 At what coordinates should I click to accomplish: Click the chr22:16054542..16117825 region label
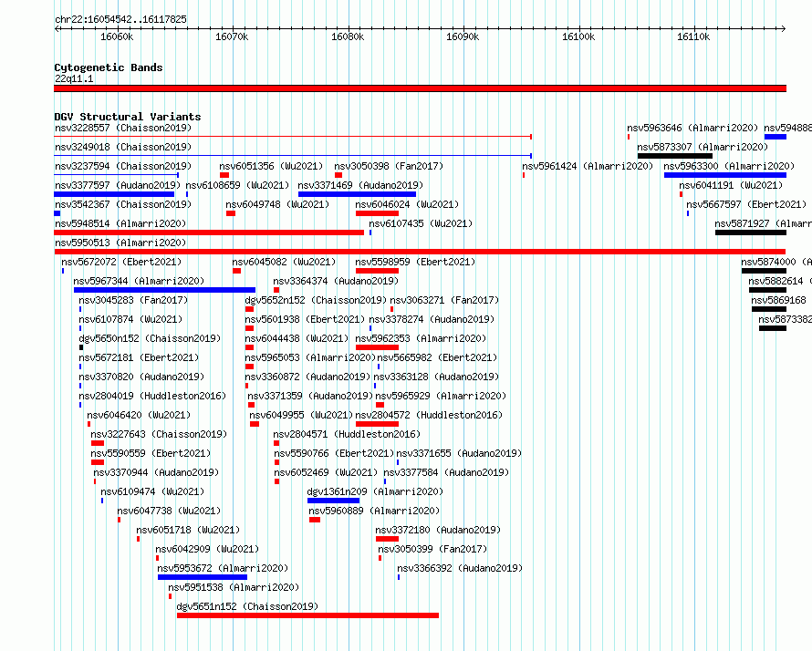[x=120, y=20]
